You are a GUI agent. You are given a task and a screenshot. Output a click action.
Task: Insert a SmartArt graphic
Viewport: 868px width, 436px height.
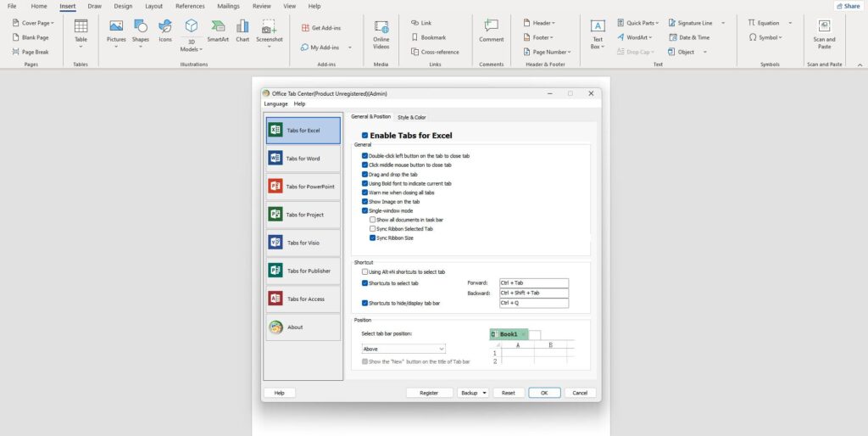(x=218, y=30)
